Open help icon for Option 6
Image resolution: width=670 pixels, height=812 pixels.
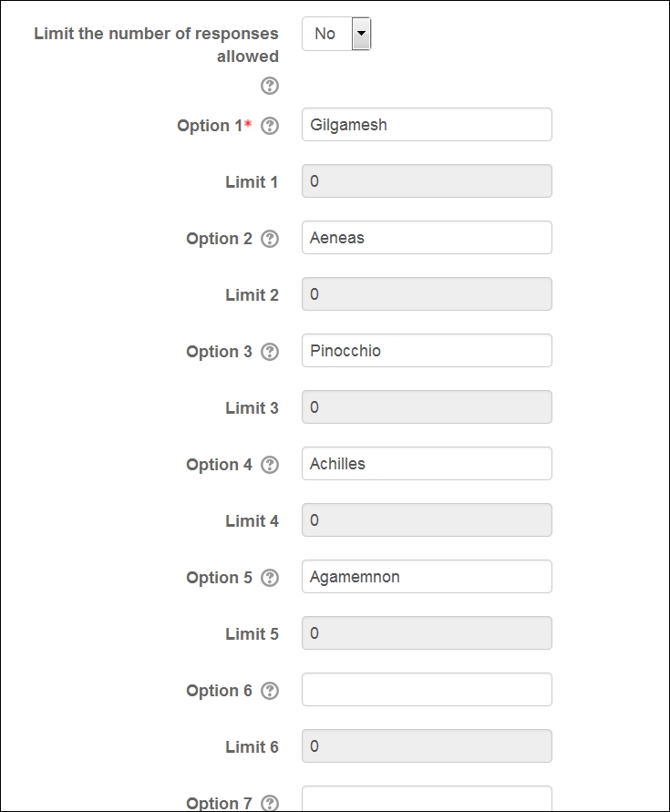pyautogui.click(x=270, y=690)
